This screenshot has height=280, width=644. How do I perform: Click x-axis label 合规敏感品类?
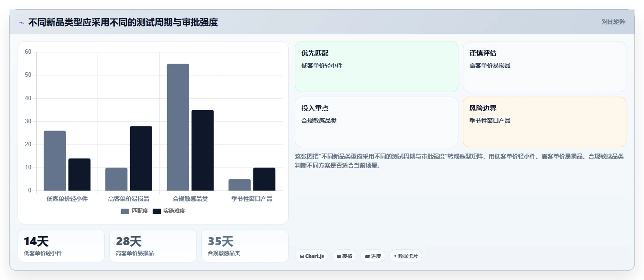[190, 199]
